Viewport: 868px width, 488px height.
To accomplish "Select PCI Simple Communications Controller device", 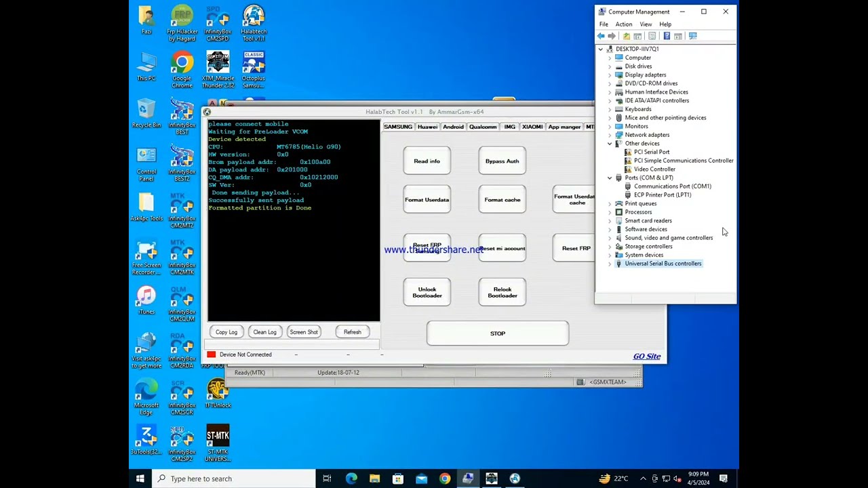I will coord(683,161).
